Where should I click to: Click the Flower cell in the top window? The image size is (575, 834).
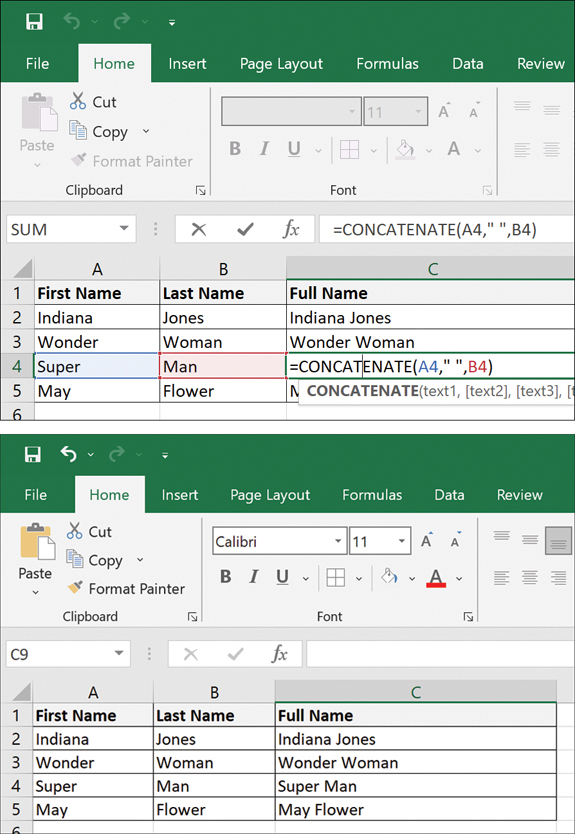pos(223,391)
